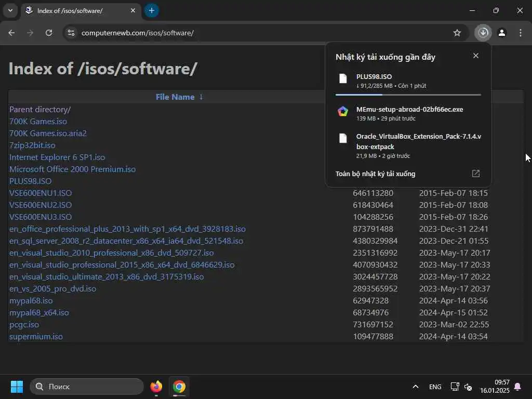The width and height of the screenshot is (532, 399).
Task: Close the recent downloads popup
Action: (476, 56)
